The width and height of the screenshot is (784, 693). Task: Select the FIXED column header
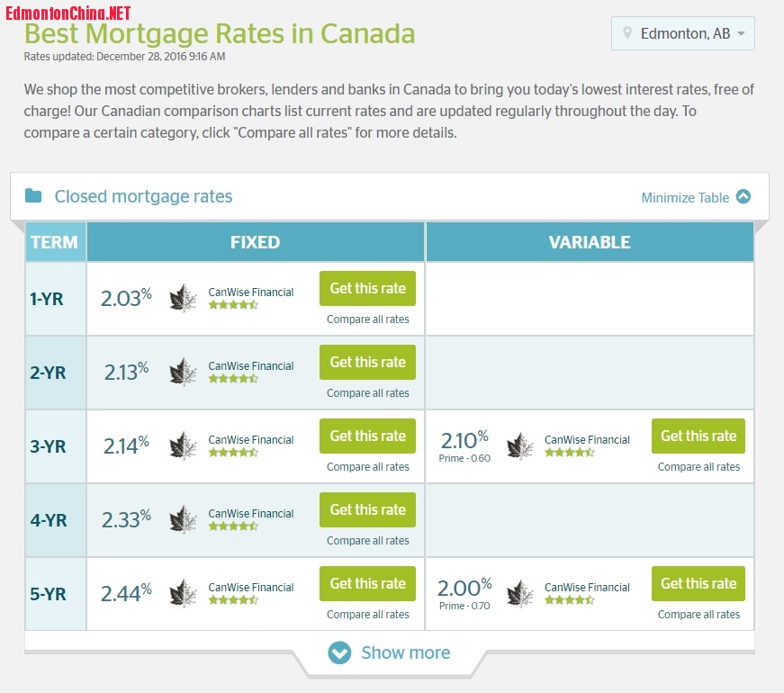click(x=255, y=242)
